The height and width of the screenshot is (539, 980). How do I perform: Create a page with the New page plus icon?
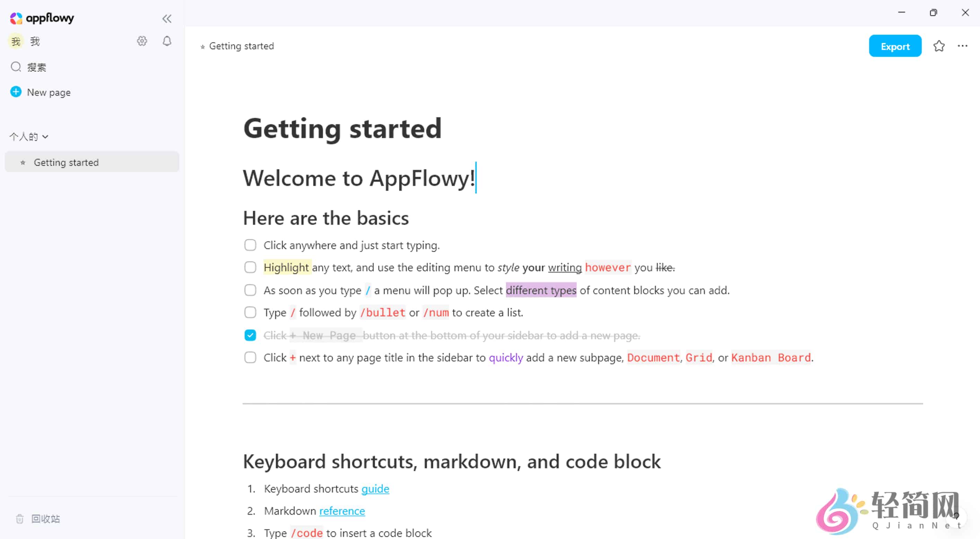click(x=16, y=92)
